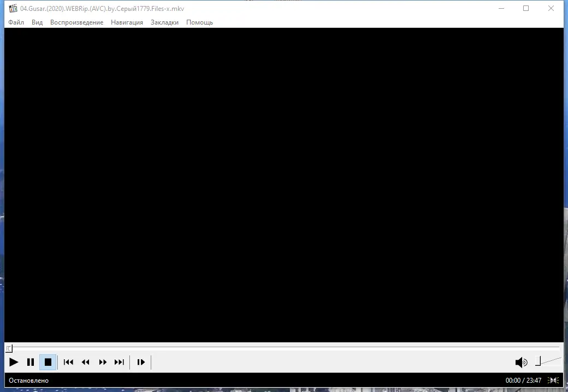The width and height of the screenshot is (568, 392).
Task: Jump to previous file with skip-back icon
Action: click(x=68, y=362)
